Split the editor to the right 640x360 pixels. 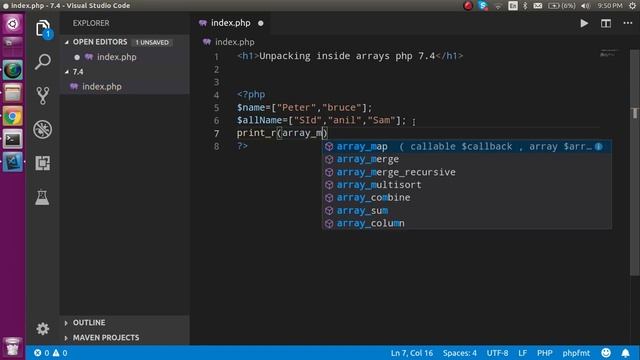[606, 23]
